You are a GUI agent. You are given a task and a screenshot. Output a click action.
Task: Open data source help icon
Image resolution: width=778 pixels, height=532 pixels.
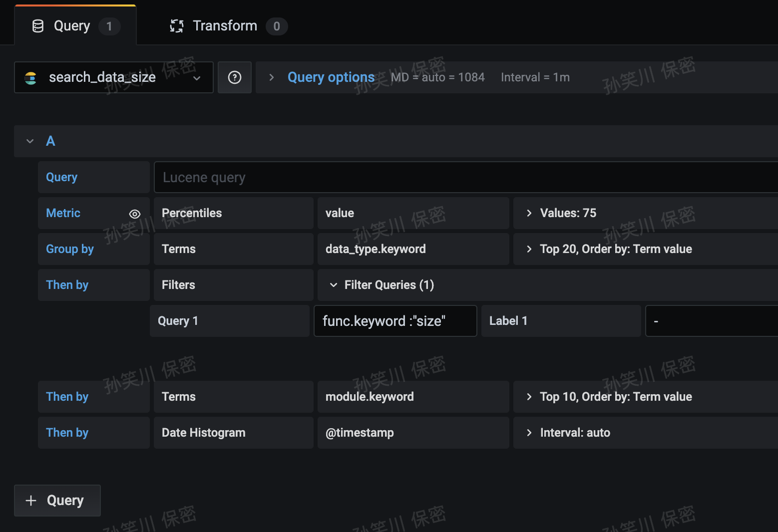(x=235, y=77)
